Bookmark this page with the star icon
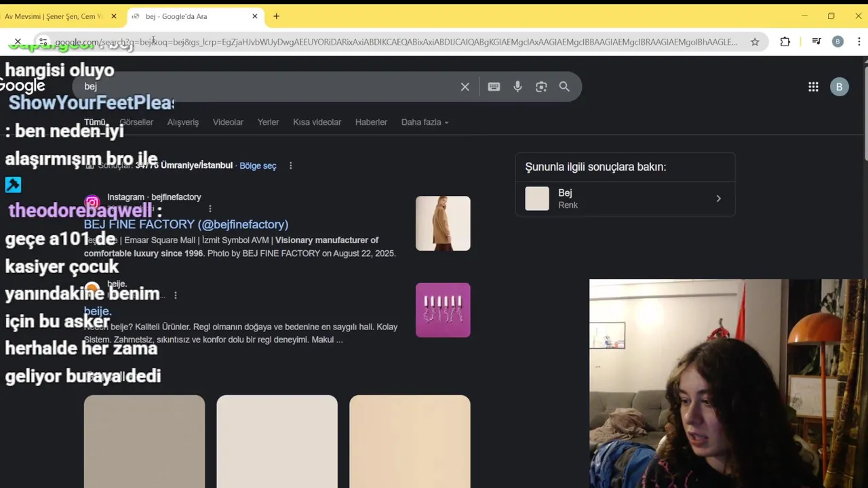 coord(755,42)
